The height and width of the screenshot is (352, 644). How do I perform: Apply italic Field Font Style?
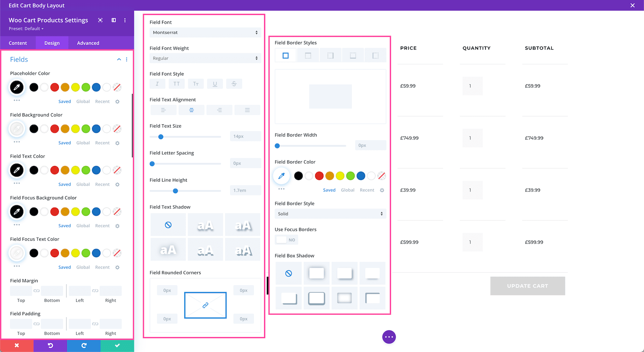[157, 83]
